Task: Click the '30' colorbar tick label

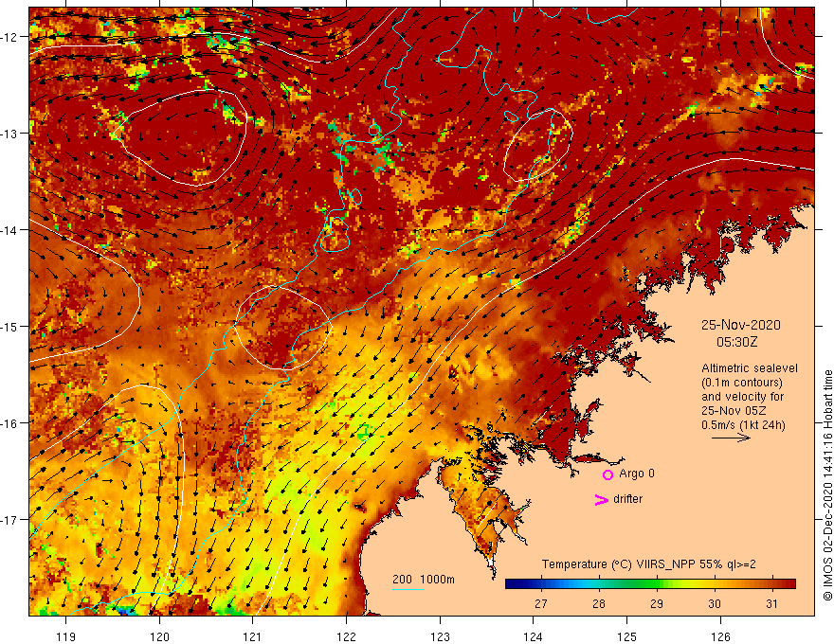Action: (715, 603)
